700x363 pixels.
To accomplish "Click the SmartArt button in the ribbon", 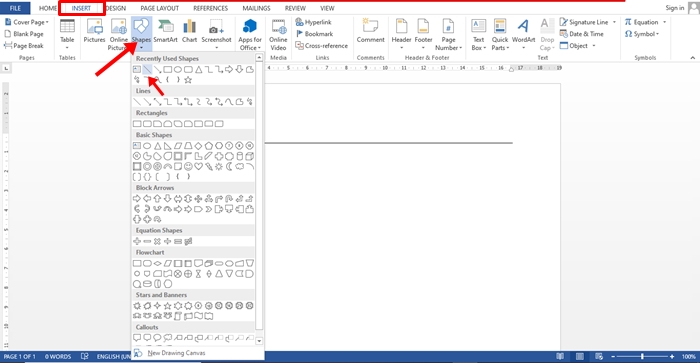I will coord(165,31).
